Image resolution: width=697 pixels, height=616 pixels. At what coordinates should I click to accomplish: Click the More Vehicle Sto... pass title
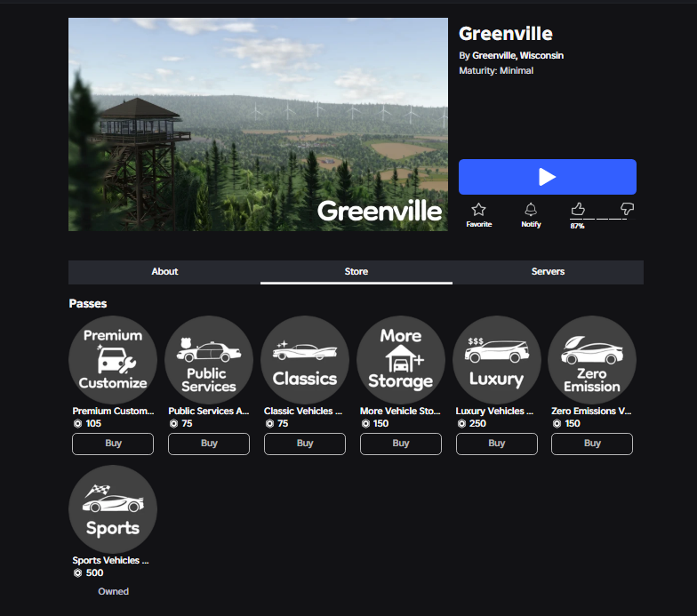[400, 411]
